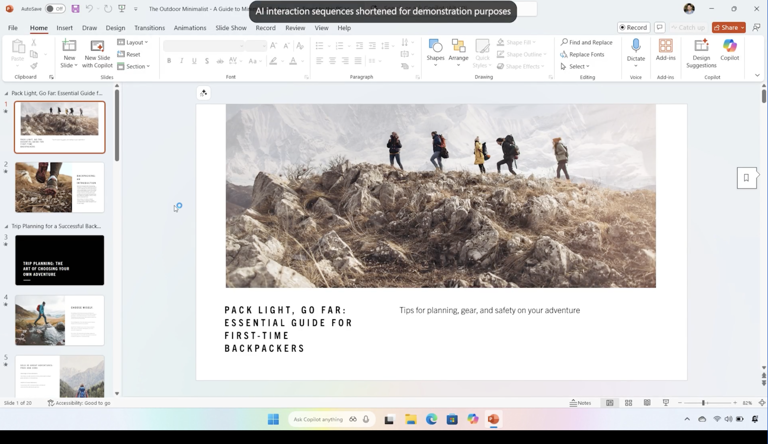The image size is (768, 444).
Task: Switch to Reading view icon
Action: coord(647,403)
